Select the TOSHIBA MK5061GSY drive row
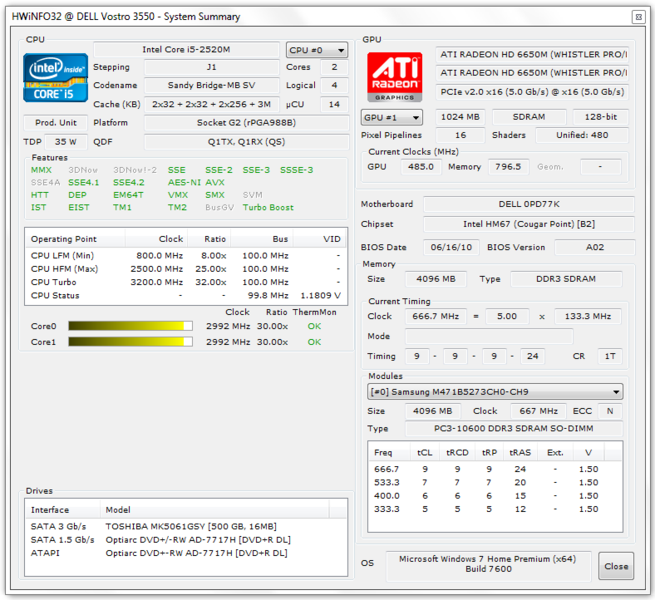The image size is (655, 600). pos(186,526)
